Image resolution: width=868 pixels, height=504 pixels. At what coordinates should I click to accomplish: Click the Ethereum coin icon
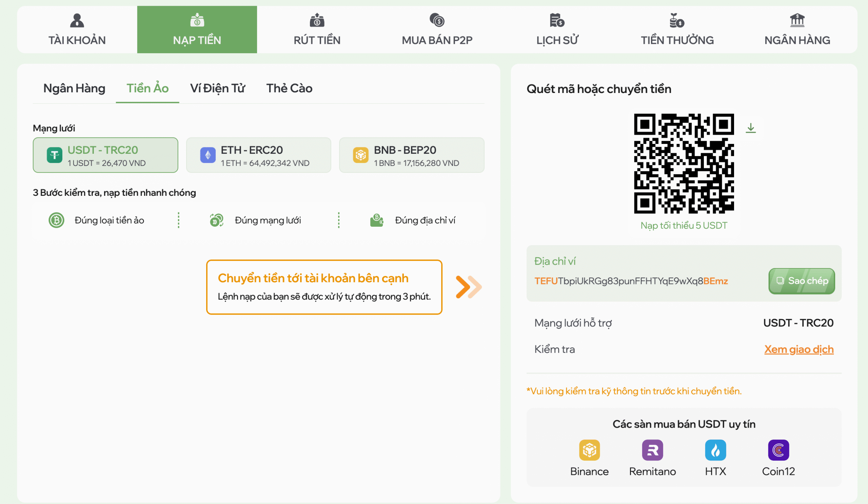tap(208, 155)
